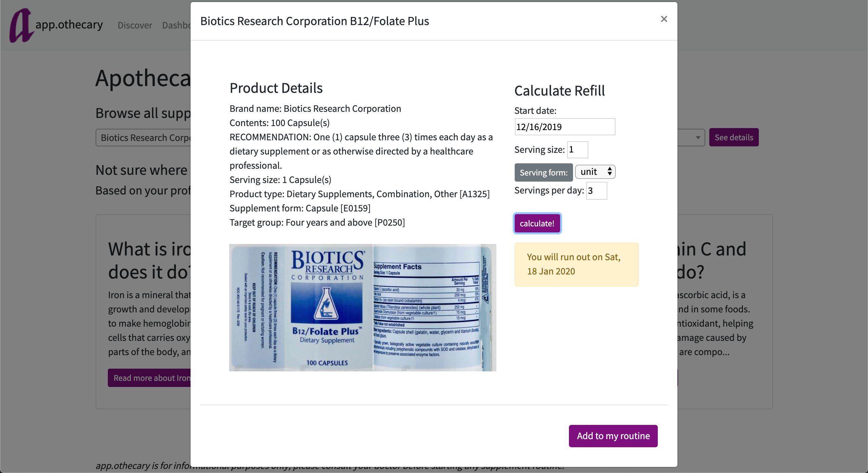Click the calculate! button

click(x=537, y=223)
